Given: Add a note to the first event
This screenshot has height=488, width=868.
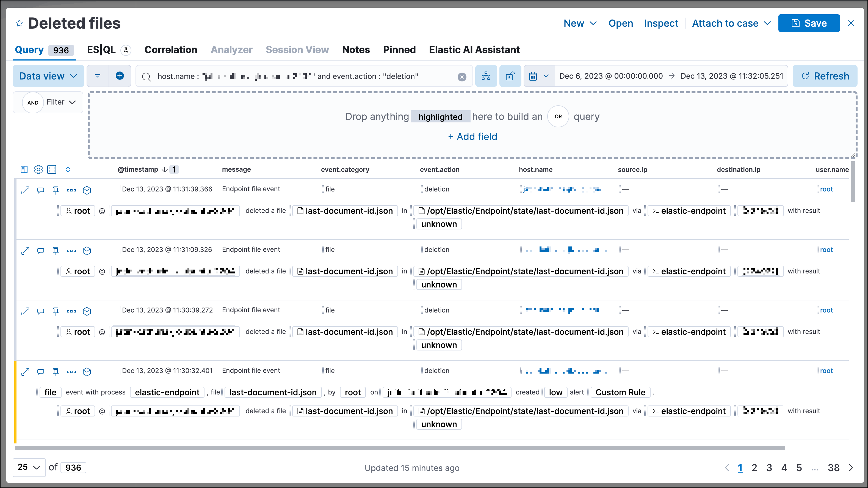Looking at the screenshot, I should tap(40, 190).
